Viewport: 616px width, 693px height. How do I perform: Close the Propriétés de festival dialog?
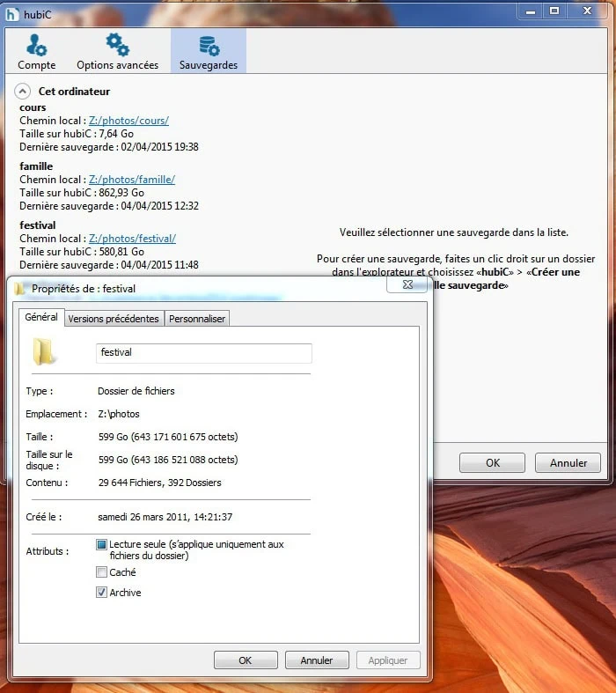[x=407, y=285]
